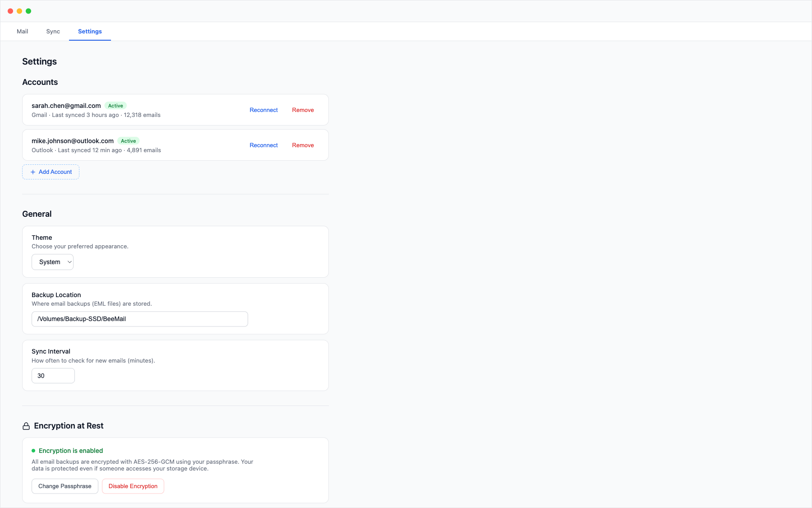Click the Sync Interval value field
The height and width of the screenshot is (508, 812).
53,375
